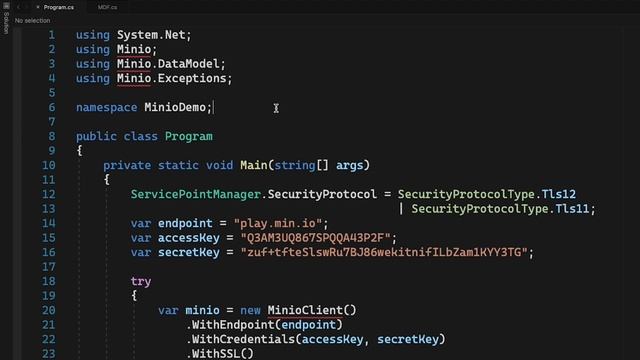Click line number 14 in the gutter
The image size is (640, 360).
[x=49, y=223]
